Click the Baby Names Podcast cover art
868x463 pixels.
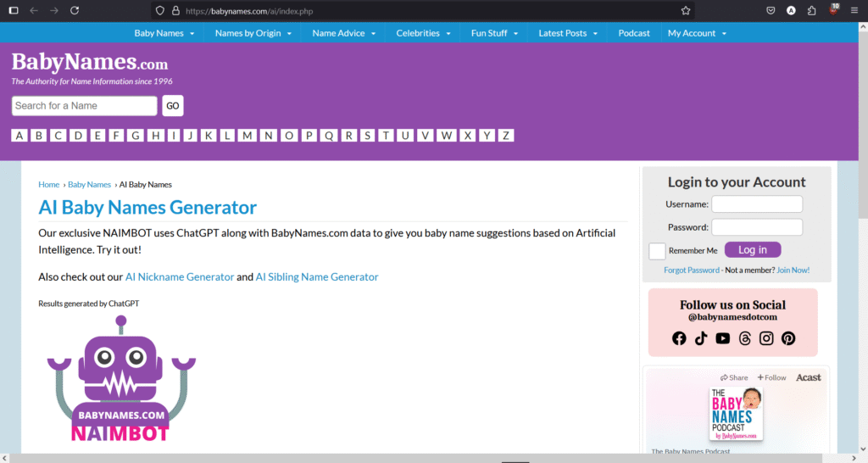(x=736, y=414)
